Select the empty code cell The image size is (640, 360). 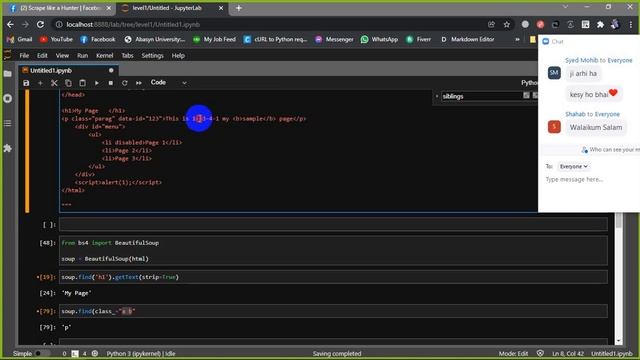coord(333,224)
